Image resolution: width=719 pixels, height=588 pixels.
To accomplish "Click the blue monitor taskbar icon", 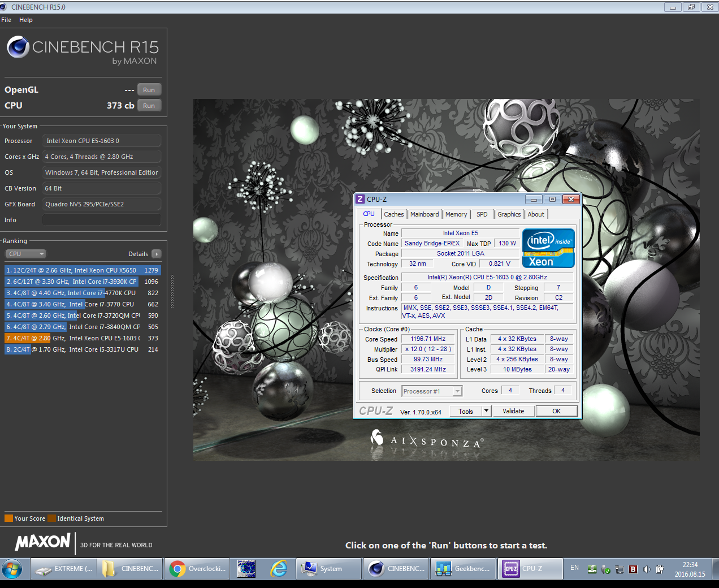I will tap(246, 569).
